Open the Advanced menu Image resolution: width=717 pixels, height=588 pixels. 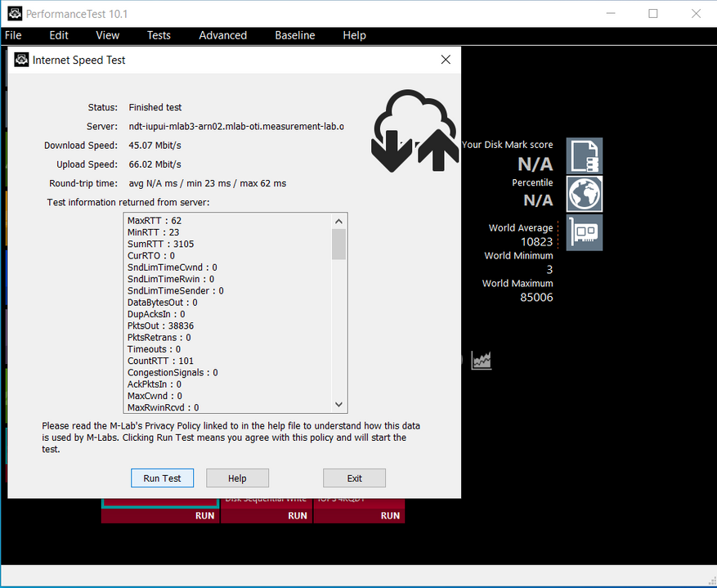222,35
